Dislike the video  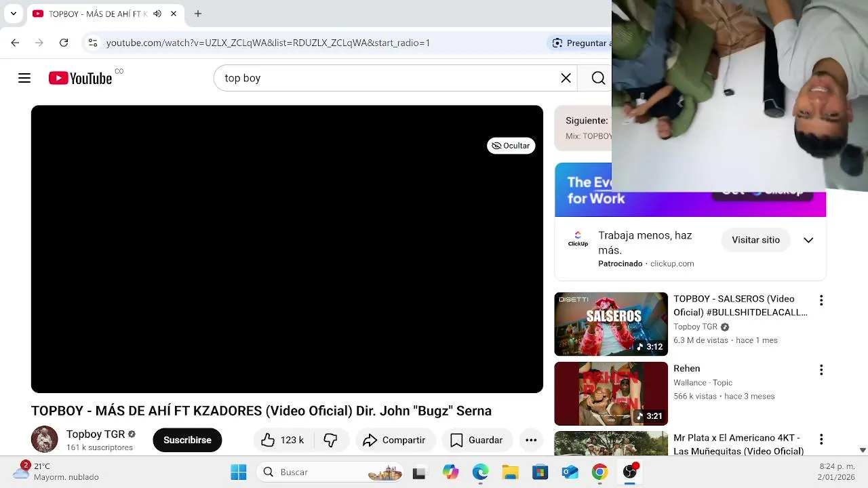tap(330, 440)
